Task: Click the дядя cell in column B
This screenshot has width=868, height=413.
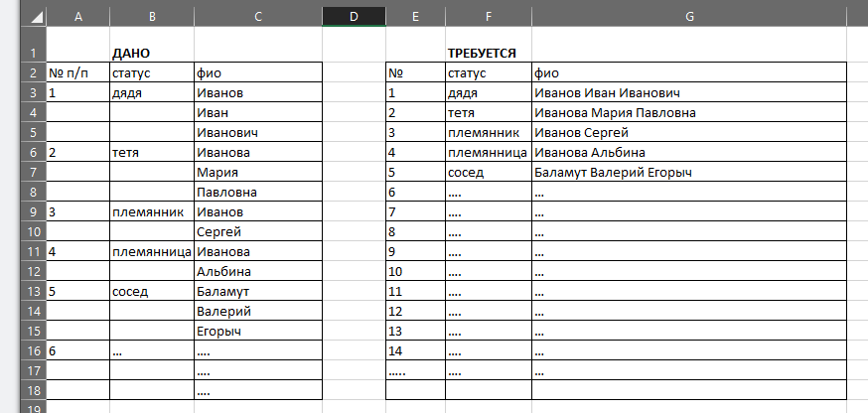Action: [x=152, y=92]
